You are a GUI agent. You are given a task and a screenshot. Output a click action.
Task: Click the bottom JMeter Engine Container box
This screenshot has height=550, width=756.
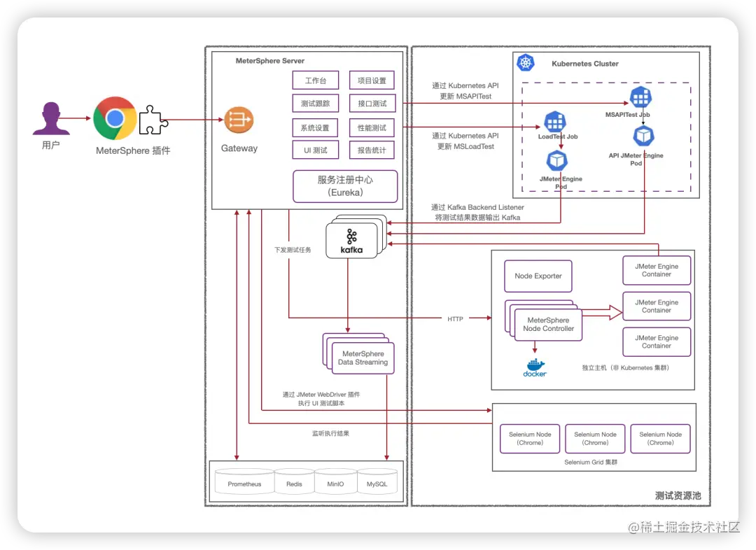point(656,341)
